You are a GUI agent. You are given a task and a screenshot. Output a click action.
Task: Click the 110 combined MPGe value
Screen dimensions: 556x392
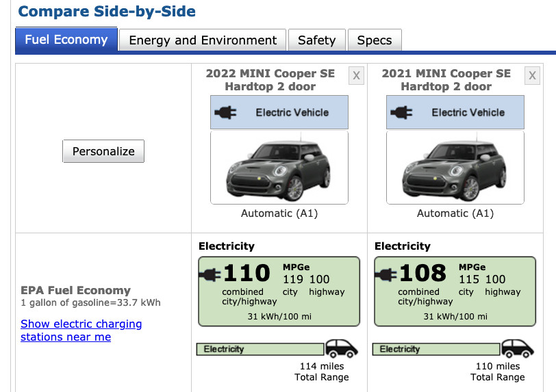pos(247,273)
